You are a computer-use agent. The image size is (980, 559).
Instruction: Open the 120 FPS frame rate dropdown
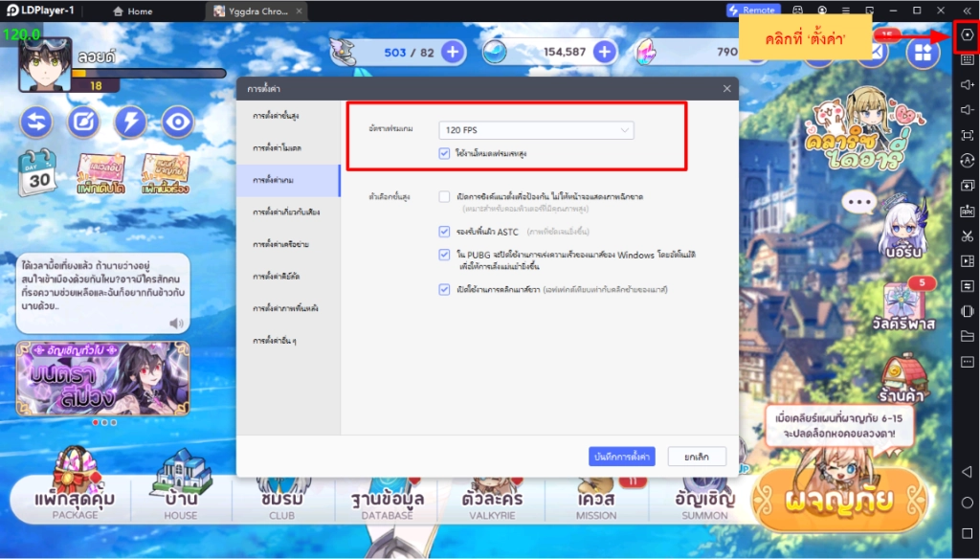point(536,130)
